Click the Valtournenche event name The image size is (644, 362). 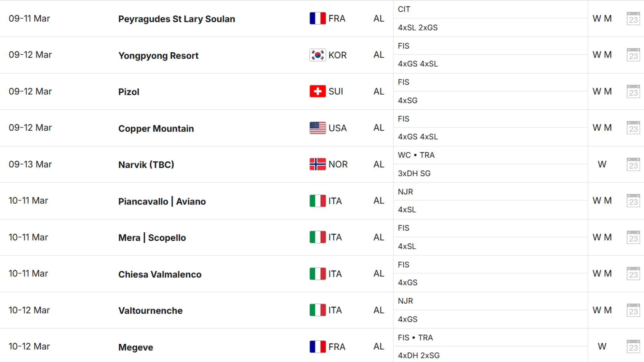150,311
